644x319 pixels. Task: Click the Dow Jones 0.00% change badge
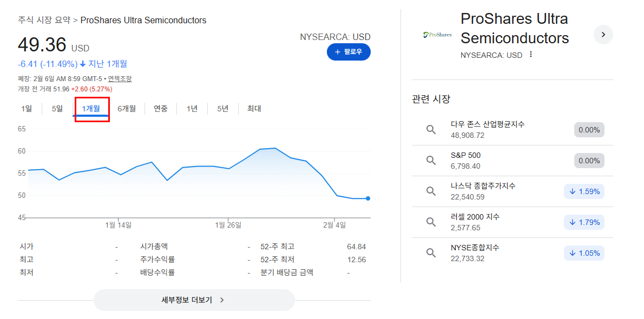[x=589, y=130]
